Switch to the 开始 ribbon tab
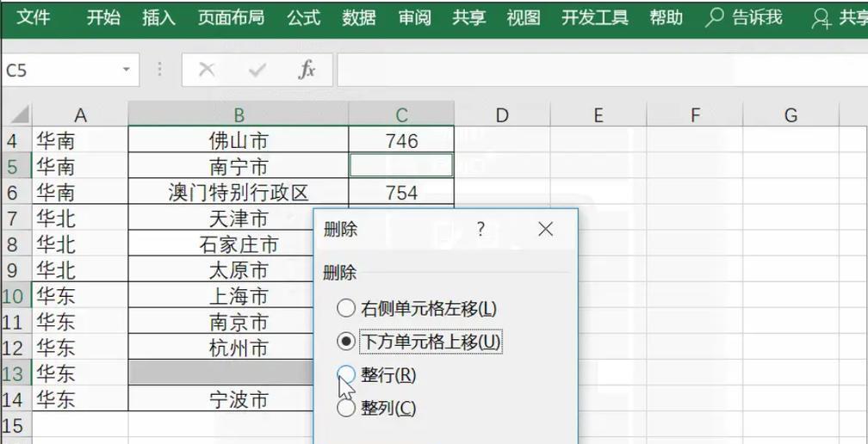868x444 pixels. (x=103, y=18)
